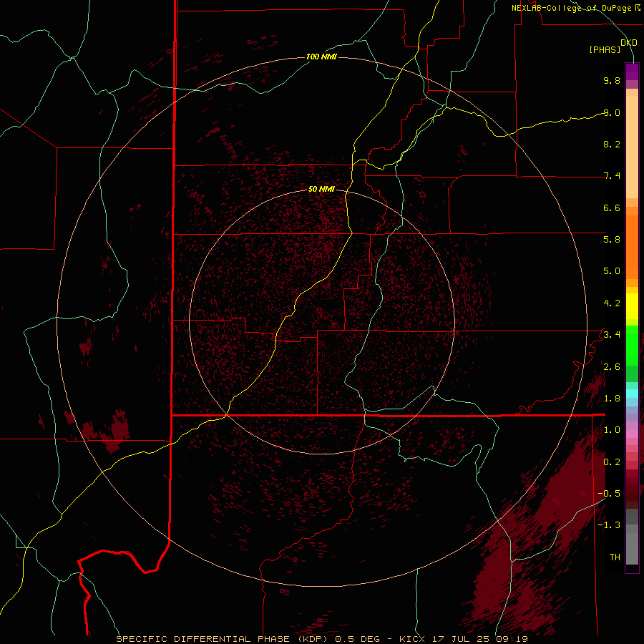This screenshot has width=644, height=644.
Task: Click the 2.6 scale value
Action: 612,367
